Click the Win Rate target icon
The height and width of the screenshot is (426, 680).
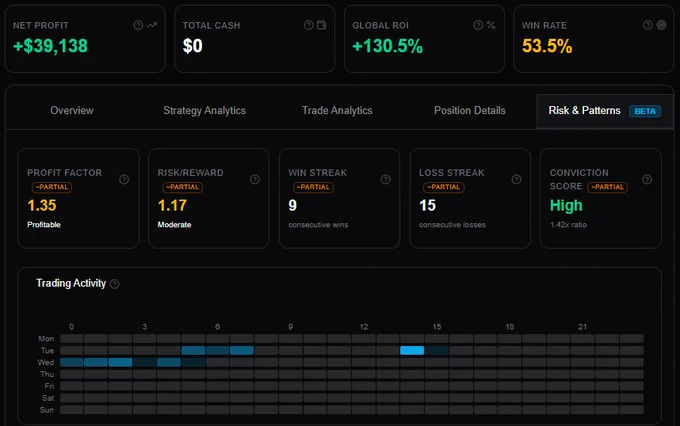[661, 25]
